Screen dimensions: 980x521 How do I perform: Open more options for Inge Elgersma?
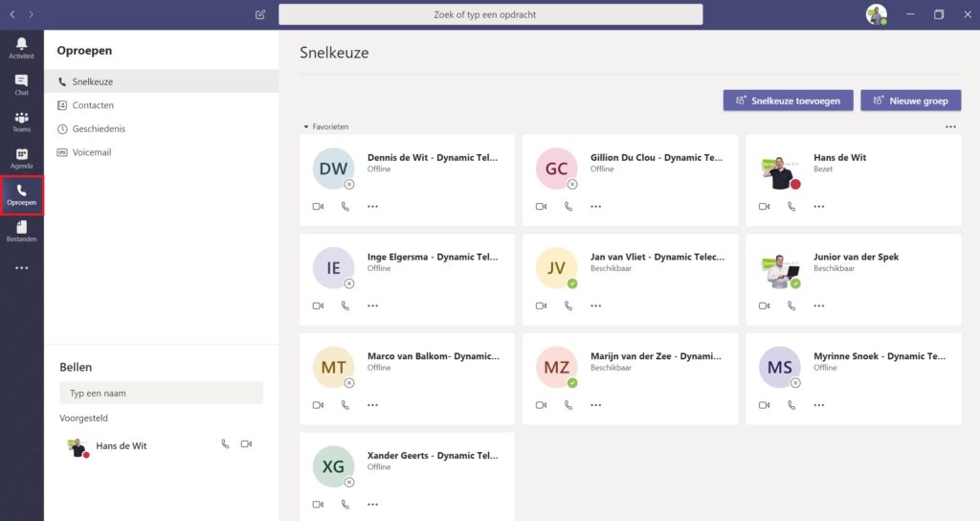[372, 306]
